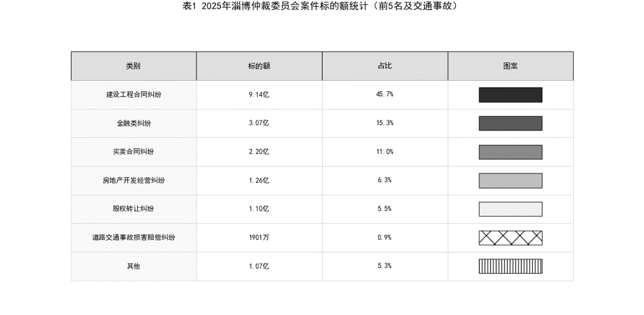Select the 图案 column header
This screenshot has width=644, height=315.
coord(510,66)
